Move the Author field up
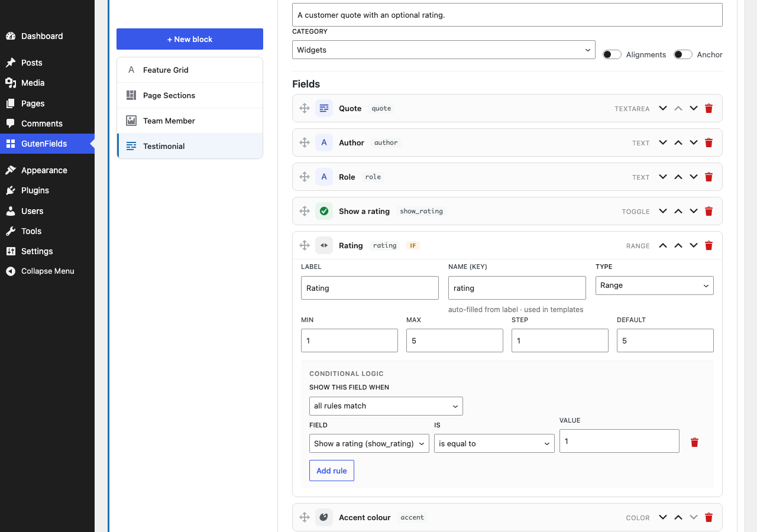 pyautogui.click(x=678, y=142)
